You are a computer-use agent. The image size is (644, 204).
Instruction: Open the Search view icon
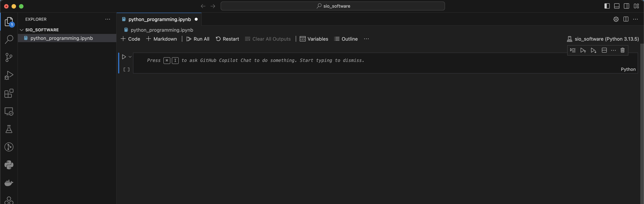point(9,39)
